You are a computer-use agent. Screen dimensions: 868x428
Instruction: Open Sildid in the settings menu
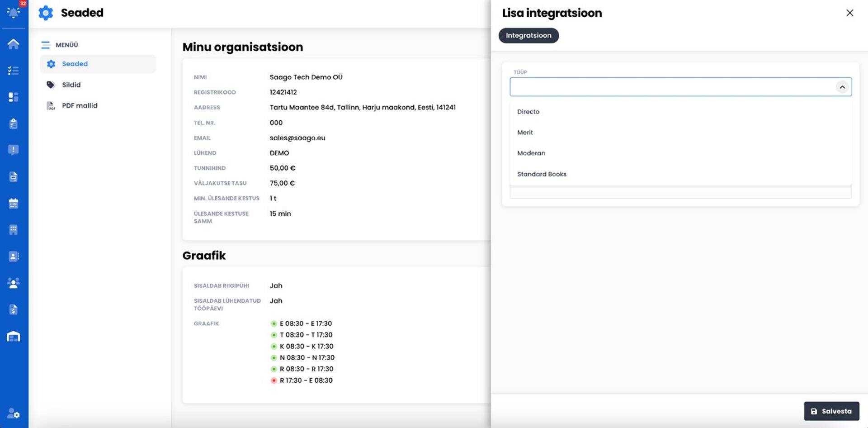(71, 85)
